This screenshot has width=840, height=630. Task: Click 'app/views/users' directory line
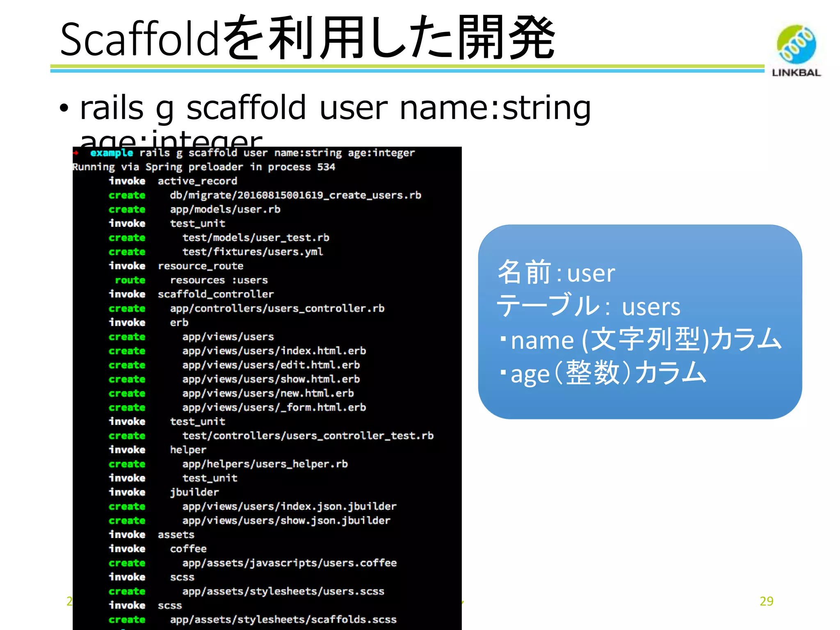[228, 337]
